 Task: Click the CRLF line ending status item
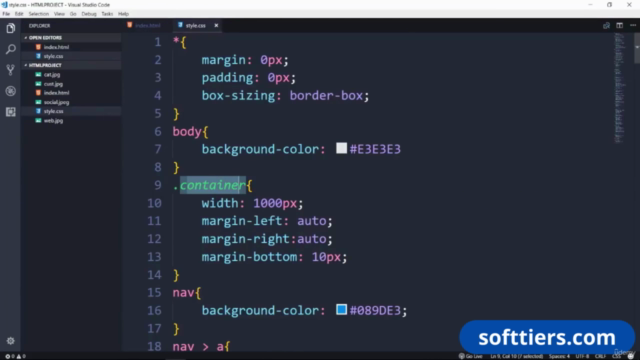coord(600,356)
